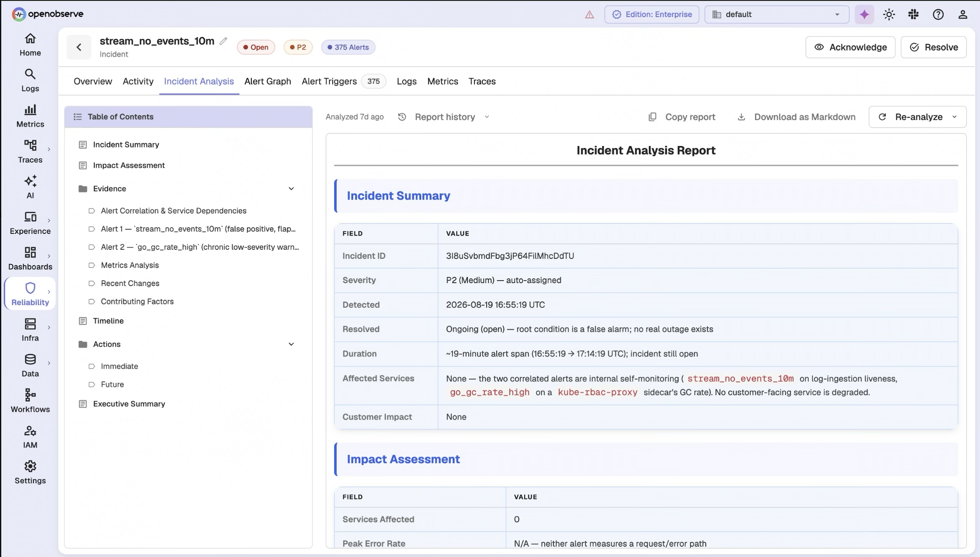Jump to Recent Changes section

click(130, 284)
